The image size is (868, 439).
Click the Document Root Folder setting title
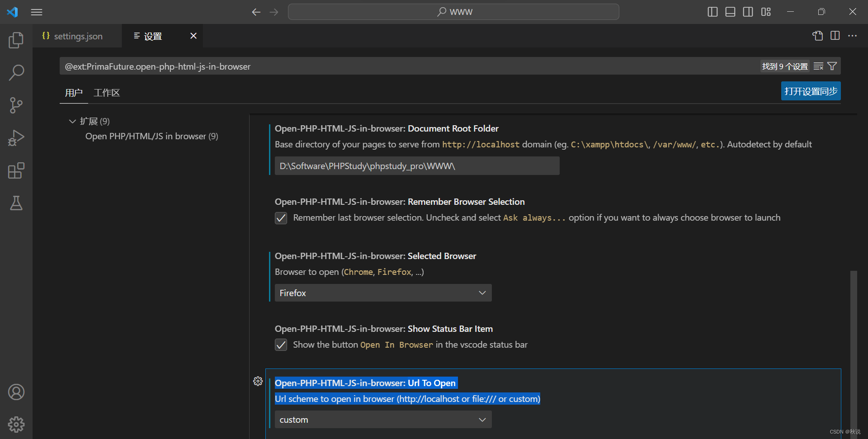(x=387, y=128)
